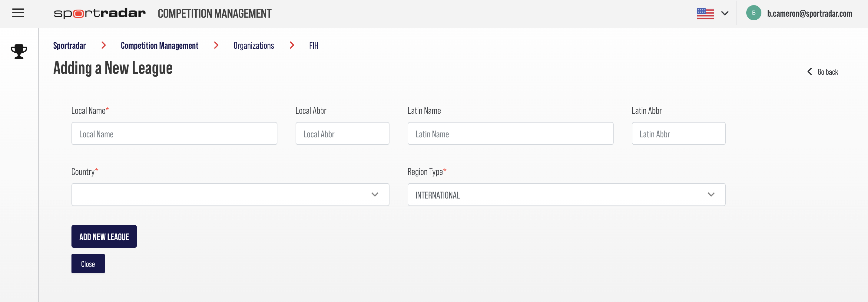Click the ADD NEW LEAGUE button
868x302 pixels.
(x=104, y=236)
